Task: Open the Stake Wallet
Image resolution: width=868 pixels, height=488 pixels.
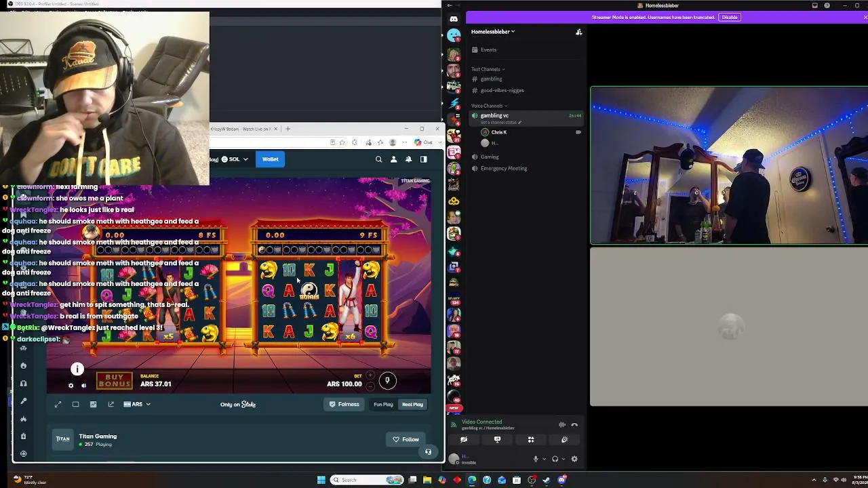Action: [x=270, y=159]
